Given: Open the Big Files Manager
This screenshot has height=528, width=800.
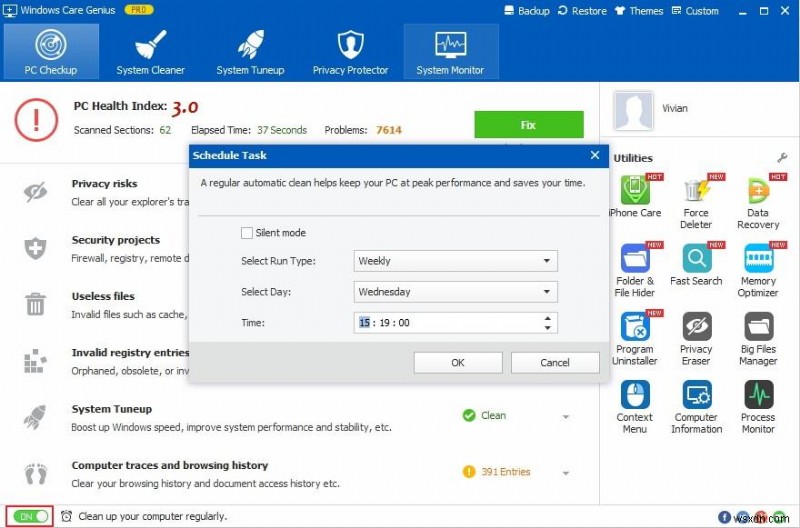Looking at the screenshot, I should (x=758, y=338).
